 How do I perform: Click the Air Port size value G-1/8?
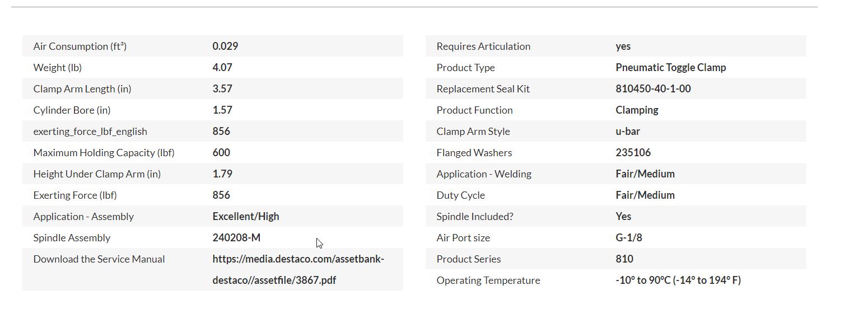point(629,238)
